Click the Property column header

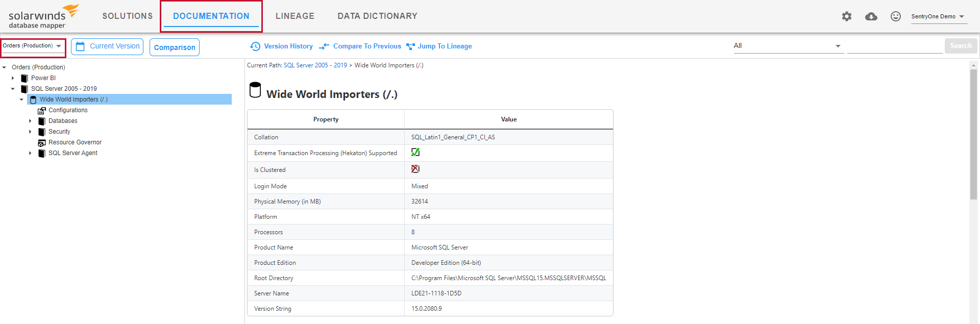326,119
